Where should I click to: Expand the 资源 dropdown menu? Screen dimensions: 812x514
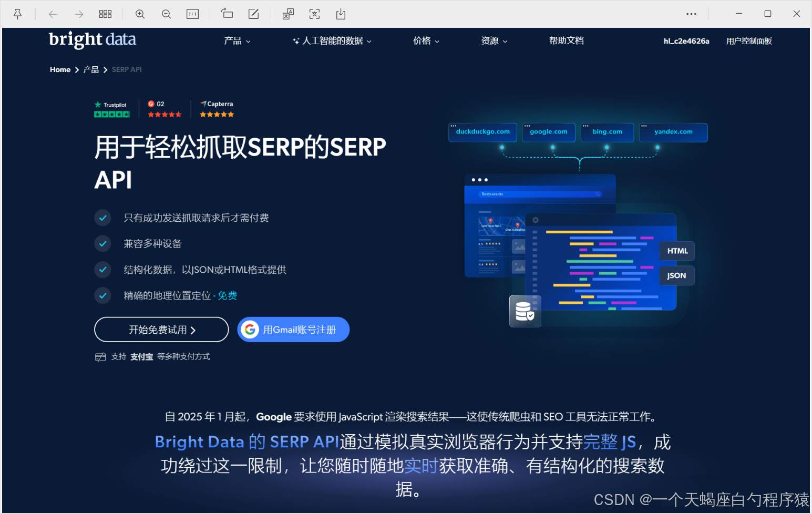[494, 41]
